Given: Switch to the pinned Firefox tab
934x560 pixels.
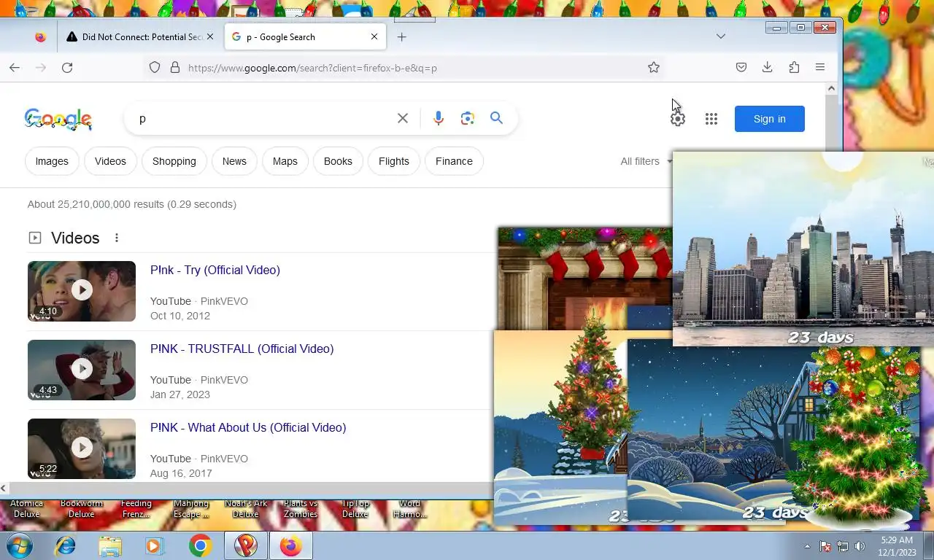Looking at the screenshot, I should 40,37.
